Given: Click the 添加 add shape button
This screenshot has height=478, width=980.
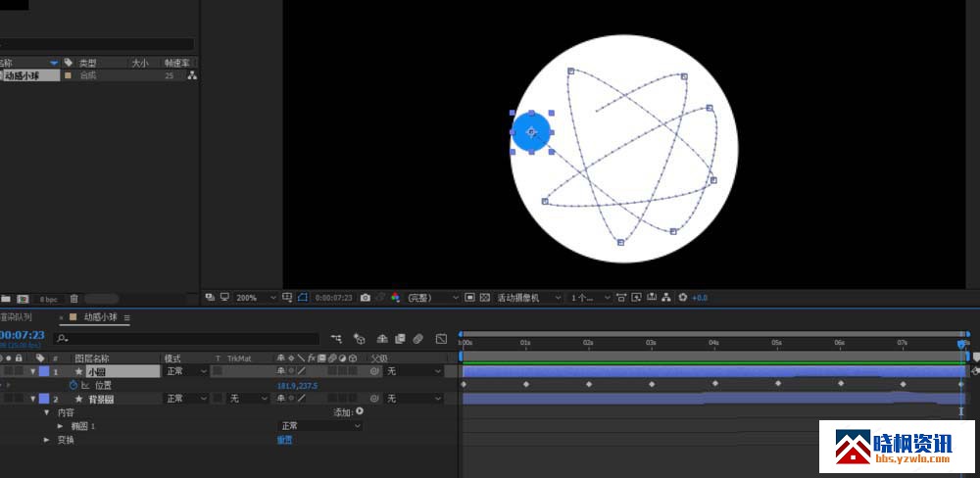Looking at the screenshot, I should [360, 411].
